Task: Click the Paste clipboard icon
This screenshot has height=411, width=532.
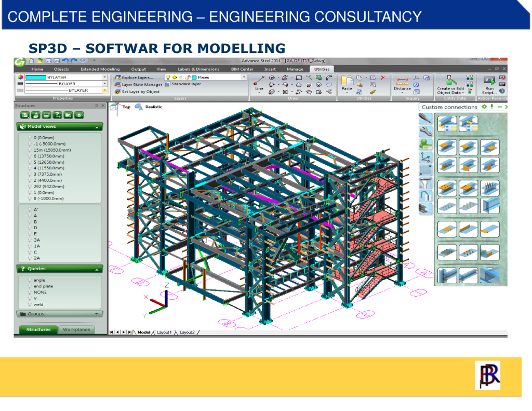Action: [347, 81]
